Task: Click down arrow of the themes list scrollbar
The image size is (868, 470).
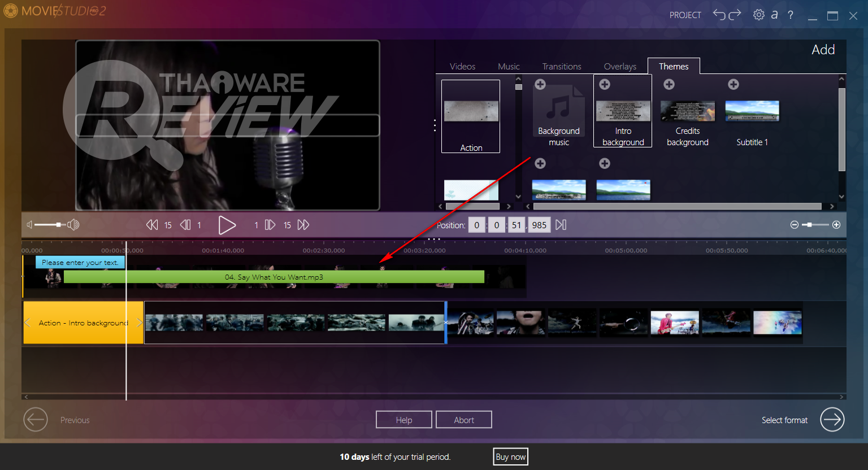Action: [x=518, y=197]
